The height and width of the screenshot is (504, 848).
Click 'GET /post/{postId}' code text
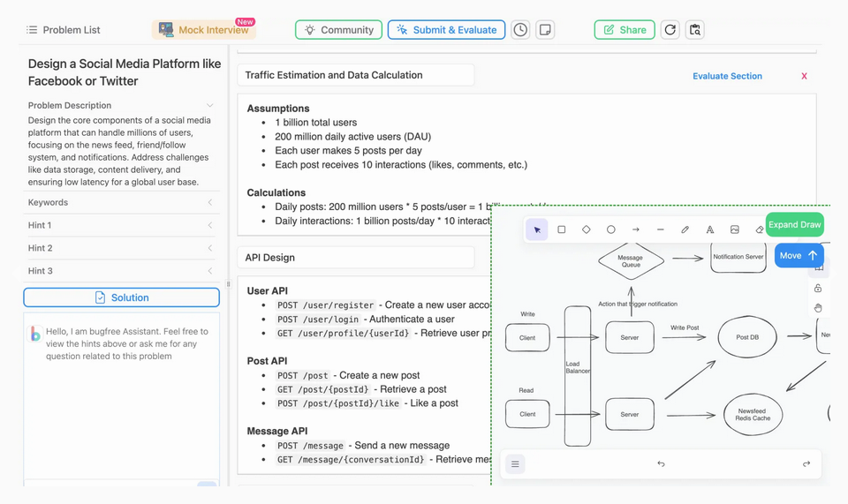323,389
